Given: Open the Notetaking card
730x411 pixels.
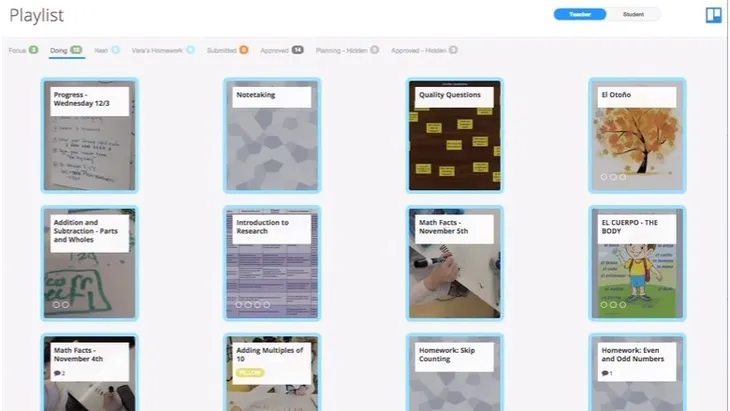Looking at the screenshot, I should 272,135.
